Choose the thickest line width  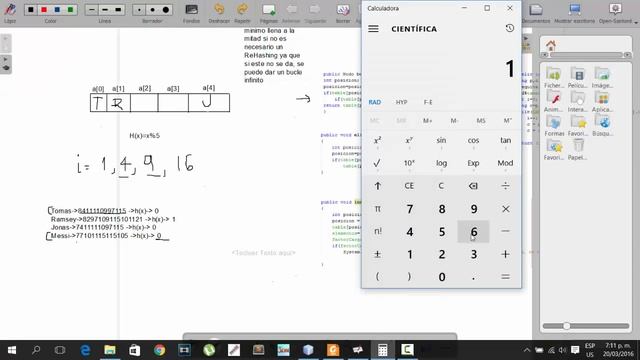tap(118, 9)
